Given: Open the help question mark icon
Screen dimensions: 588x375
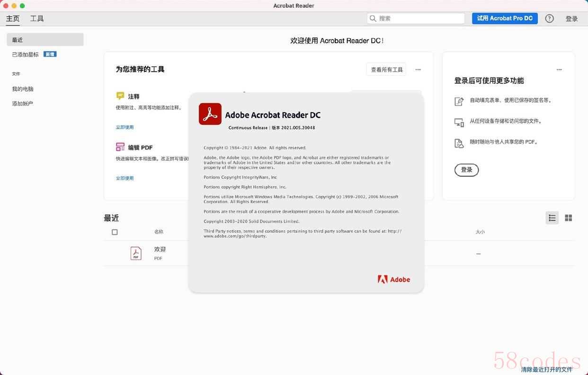Looking at the screenshot, I should tap(549, 18).
